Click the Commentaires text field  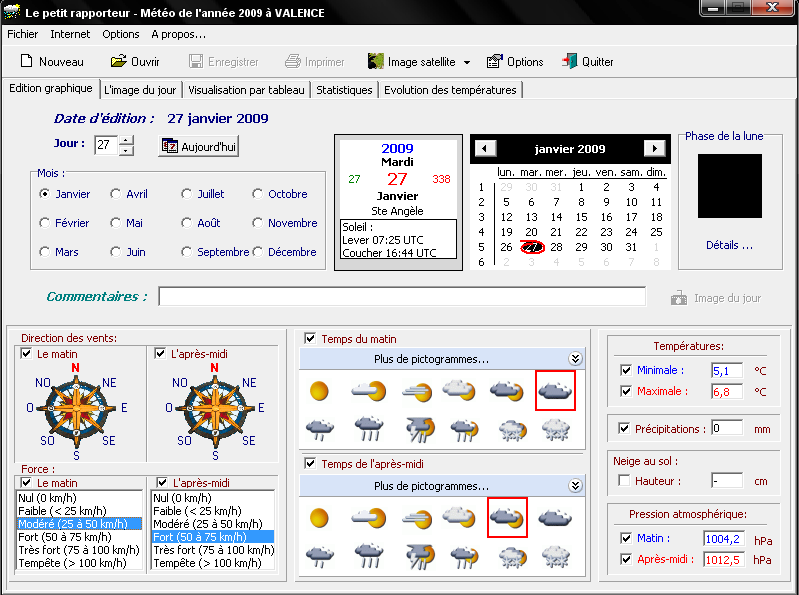click(402, 297)
